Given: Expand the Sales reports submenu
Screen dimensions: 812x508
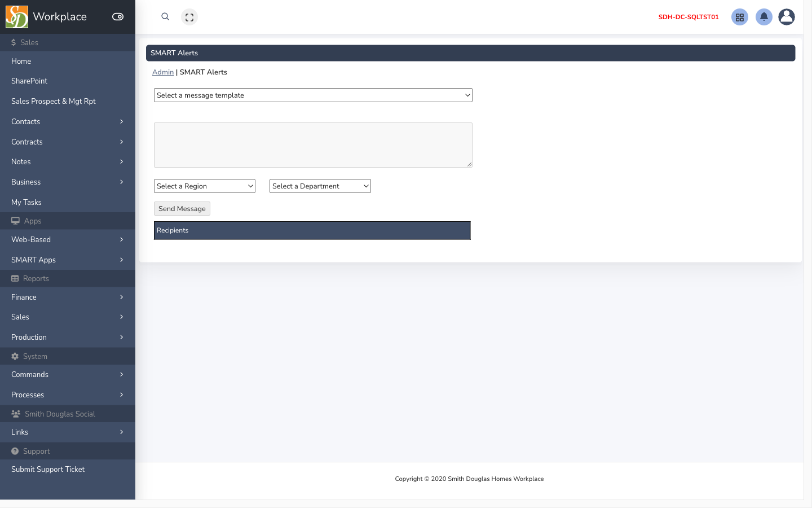Looking at the screenshot, I should pos(68,317).
